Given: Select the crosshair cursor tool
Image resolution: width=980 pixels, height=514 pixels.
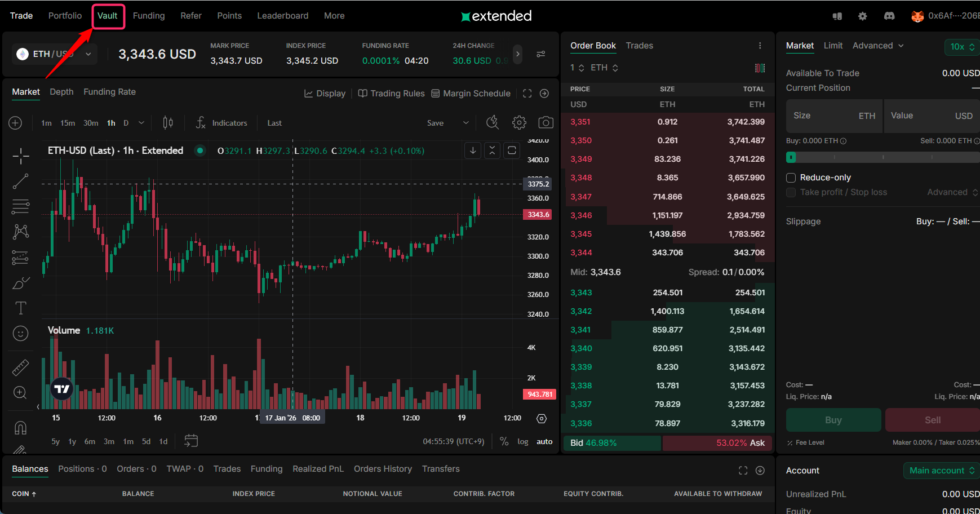Looking at the screenshot, I should click(x=21, y=156).
